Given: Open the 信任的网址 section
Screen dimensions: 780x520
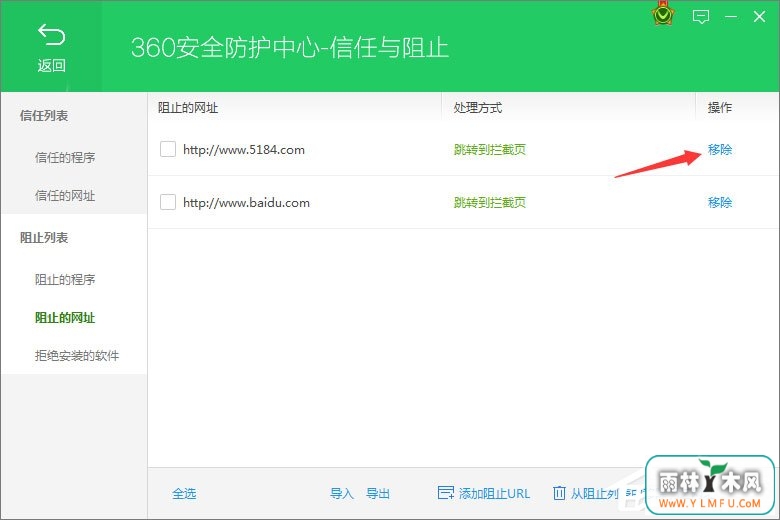Looking at the screenshot, I should click(65, 196).
